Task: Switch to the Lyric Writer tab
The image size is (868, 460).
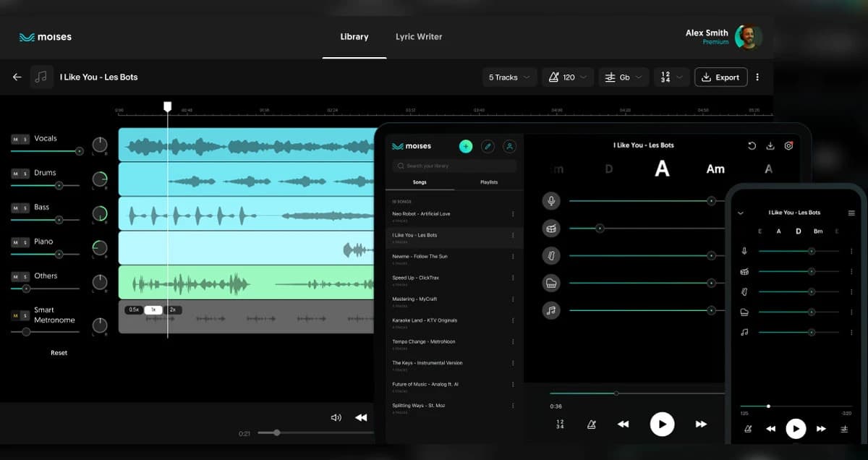Action: pos(418,37)
